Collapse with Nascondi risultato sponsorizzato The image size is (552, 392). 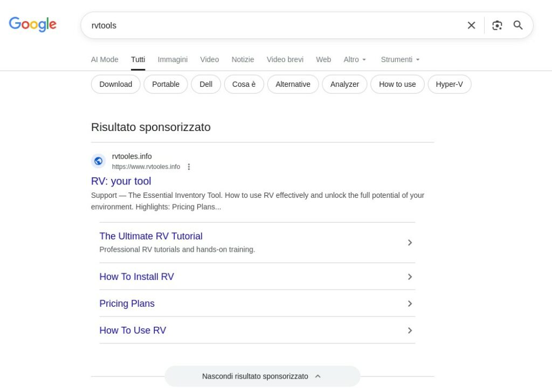(x=262, y=376)
